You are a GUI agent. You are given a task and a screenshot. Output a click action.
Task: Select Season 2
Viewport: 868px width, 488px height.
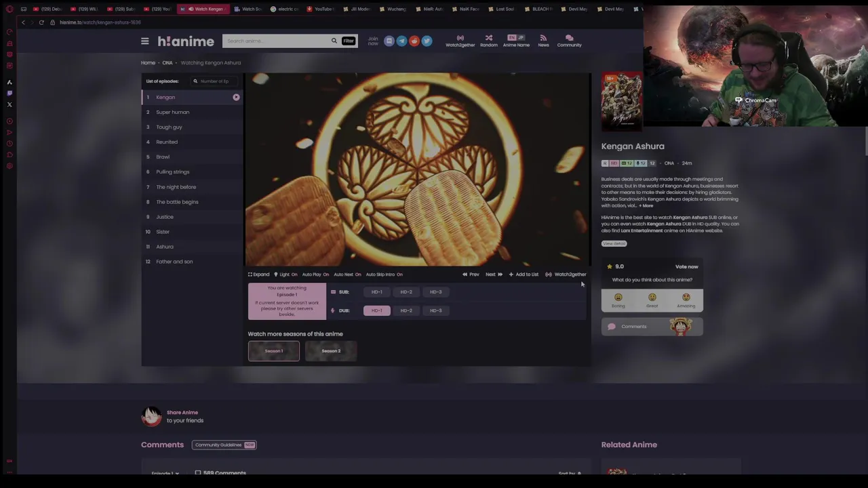(331, 351)
